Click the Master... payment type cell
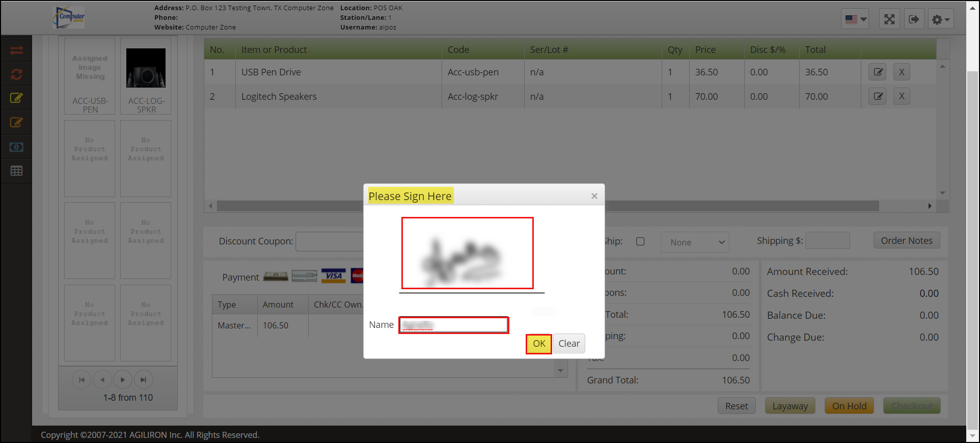This screenshot has width=980, height=443. click(x=234, y=325)
